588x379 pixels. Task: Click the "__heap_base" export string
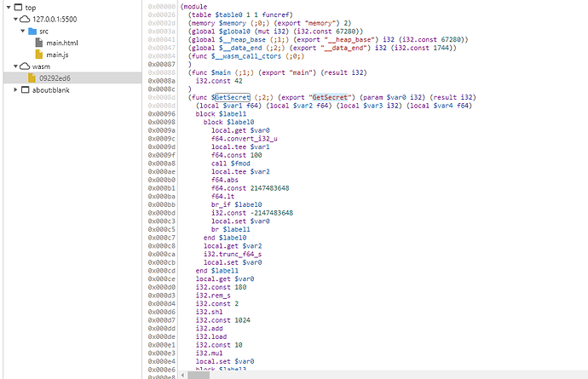[349, 39]
